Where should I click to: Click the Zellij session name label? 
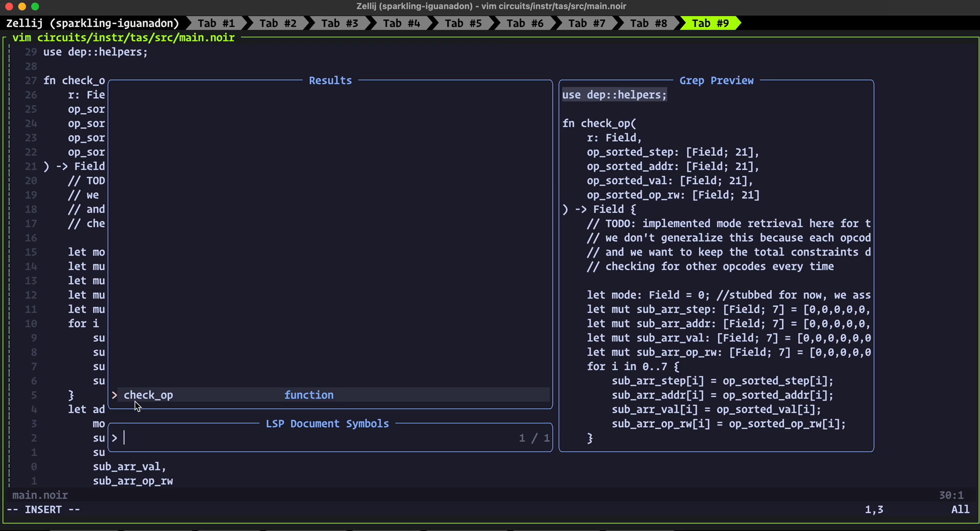[92, 23]
